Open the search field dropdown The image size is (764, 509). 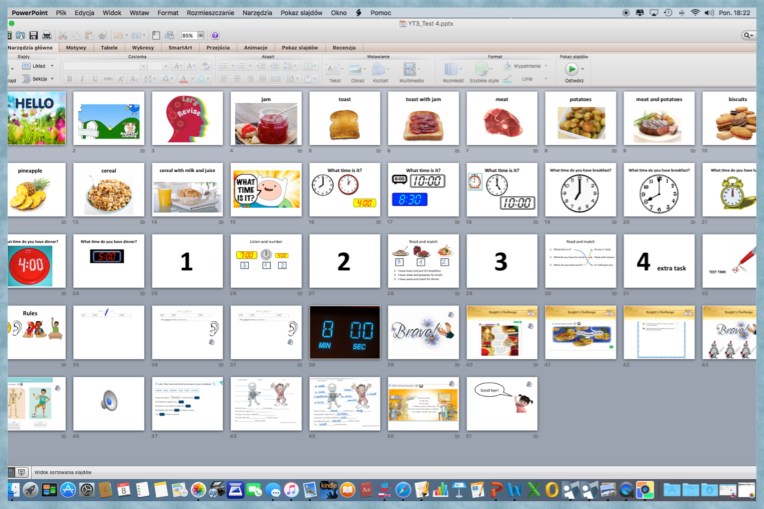[747, 35]
